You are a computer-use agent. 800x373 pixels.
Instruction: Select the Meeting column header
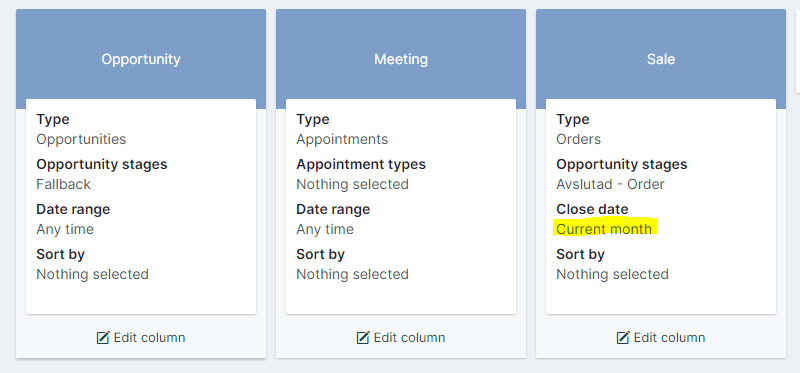click(401, 59)
